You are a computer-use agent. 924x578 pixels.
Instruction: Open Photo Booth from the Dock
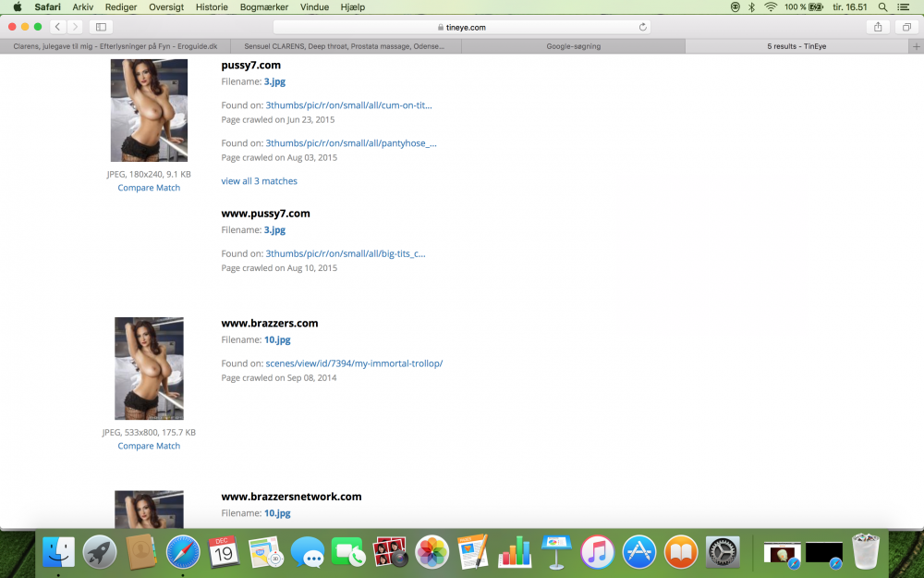[x=390, y=553]
